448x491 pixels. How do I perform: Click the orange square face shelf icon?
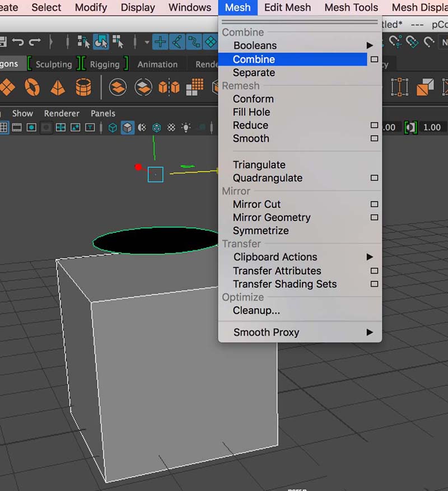point(425,87)
